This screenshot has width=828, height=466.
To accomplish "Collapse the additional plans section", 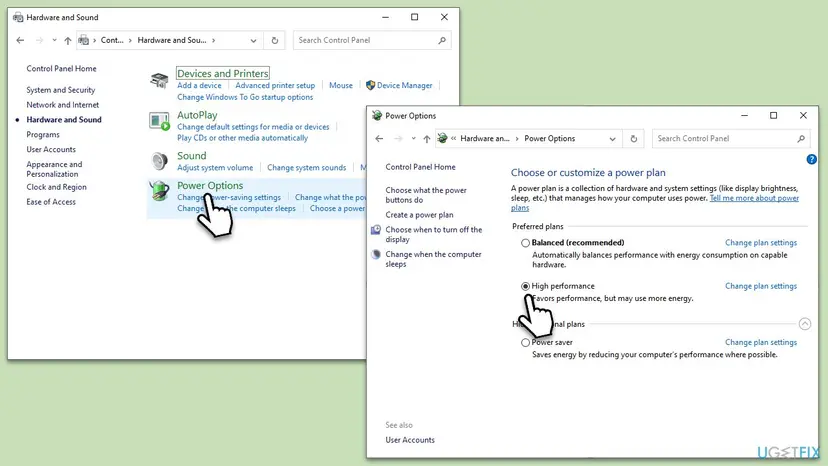I will [805, 324].
